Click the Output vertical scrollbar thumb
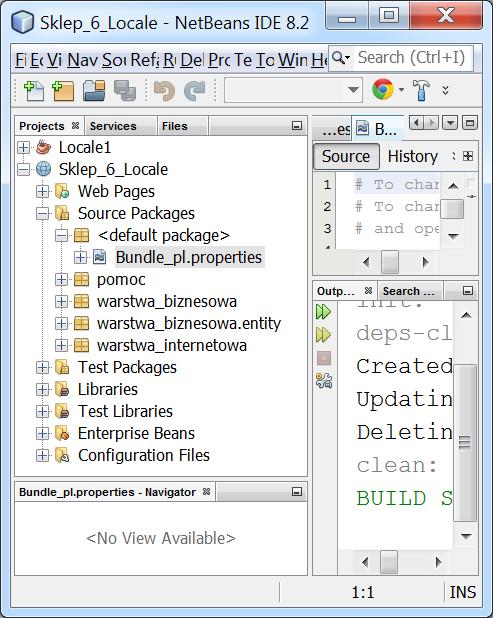The image size is (493, 618). coord(465,443)
